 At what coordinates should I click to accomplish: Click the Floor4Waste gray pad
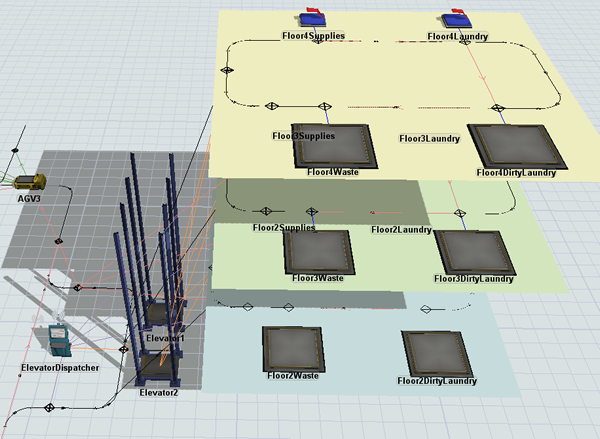(x=331, y=146)
